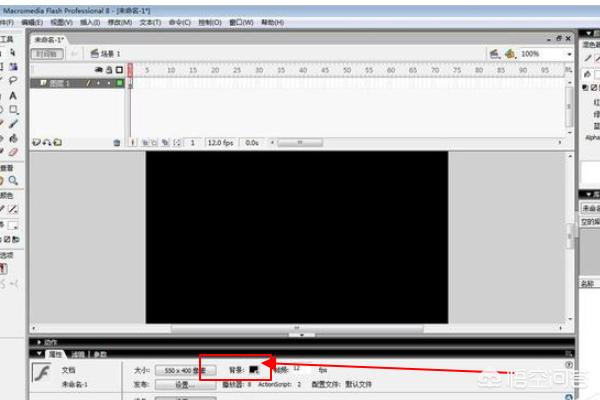600x400 pixels.
Task: Toggle the green outline square of layer 1
Action: click(119, 84)
